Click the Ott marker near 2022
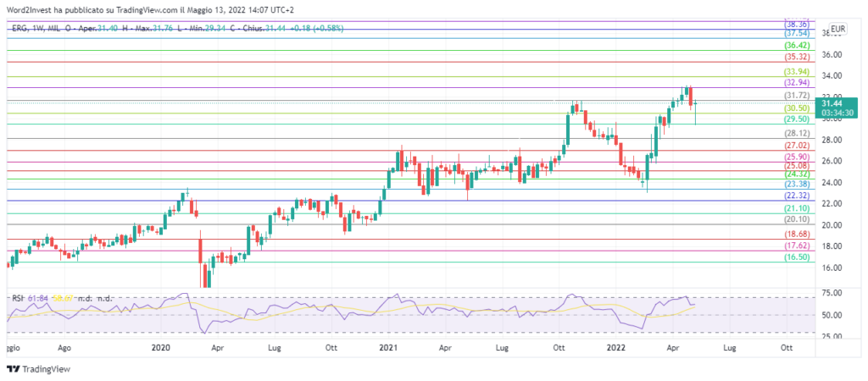Viewport: 868px width, 381px height. pos(787,347)
